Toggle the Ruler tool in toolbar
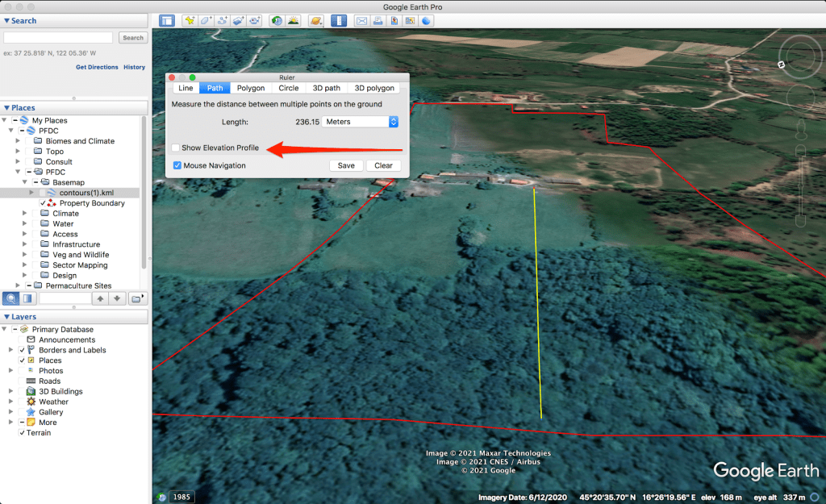The height and width of the screenshot is (504, 826). 339,21
